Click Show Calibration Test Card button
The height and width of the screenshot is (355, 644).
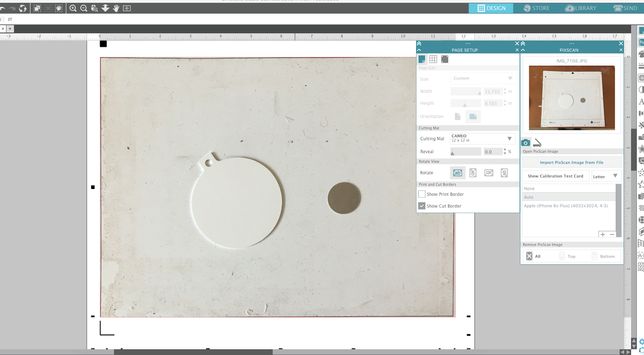tap(555, 176)
